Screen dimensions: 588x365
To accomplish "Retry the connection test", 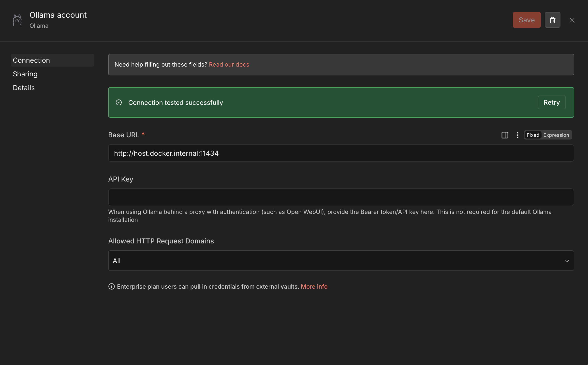I will tap(552, 102).
